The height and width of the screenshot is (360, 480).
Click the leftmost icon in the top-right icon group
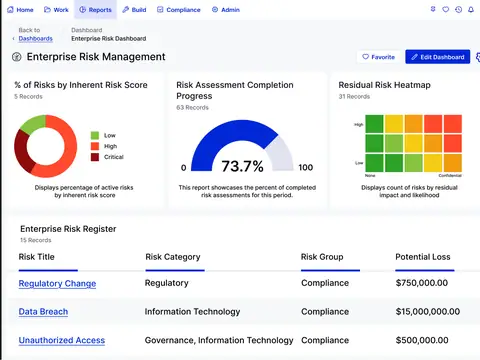[433, 9]
